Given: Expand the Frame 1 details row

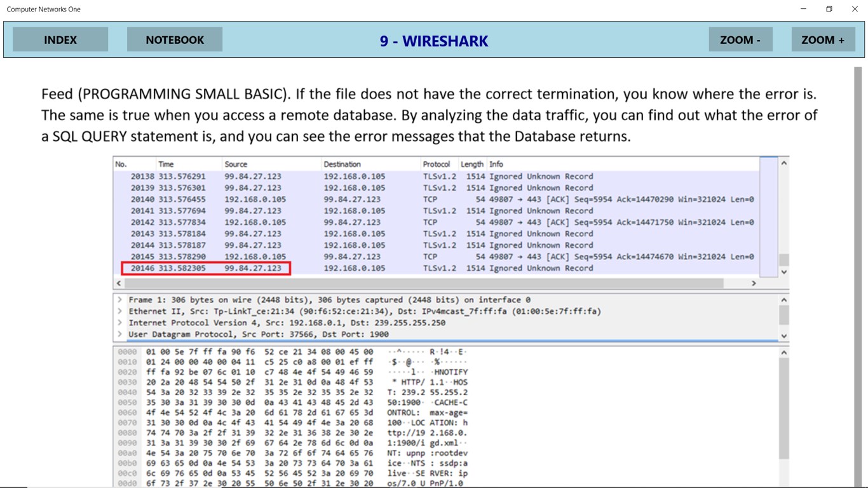Looking at the screenshot, I should pos(119,300).
